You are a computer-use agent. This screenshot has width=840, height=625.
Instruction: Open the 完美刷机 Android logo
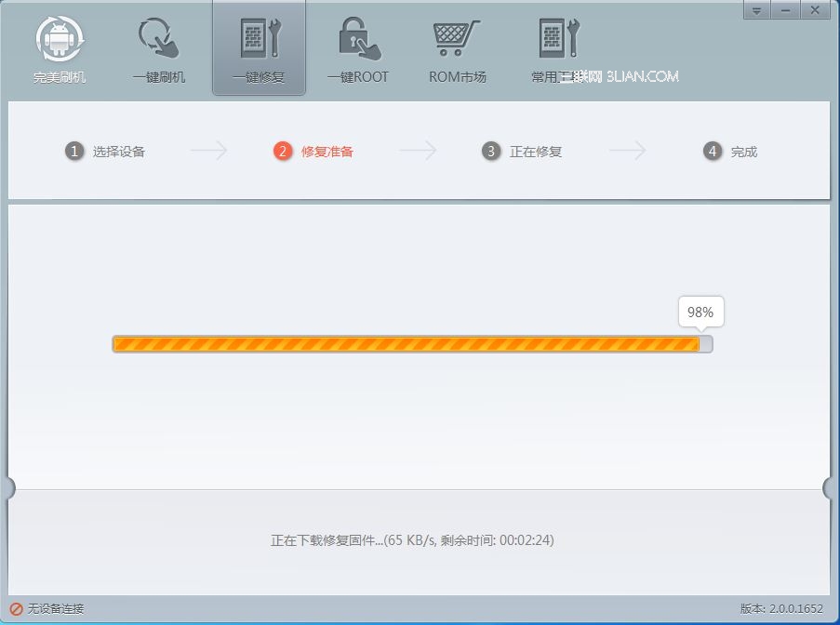[60, 50]
